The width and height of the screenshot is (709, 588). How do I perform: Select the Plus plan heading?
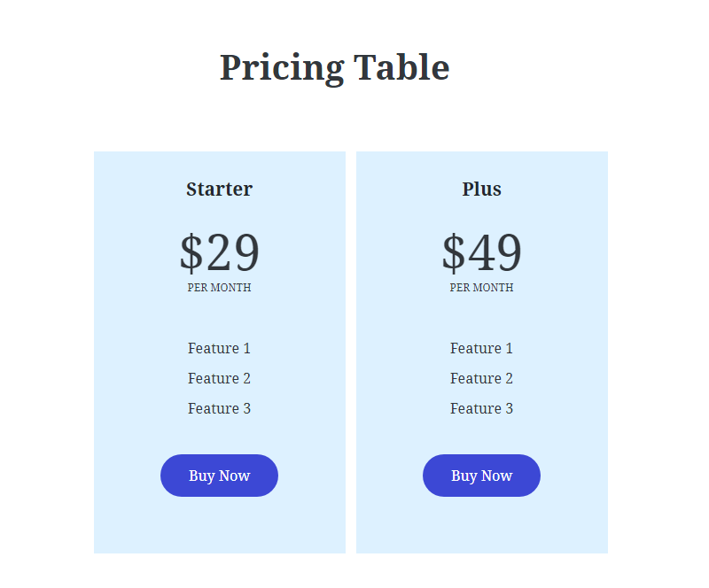click(x=481, y=189)
